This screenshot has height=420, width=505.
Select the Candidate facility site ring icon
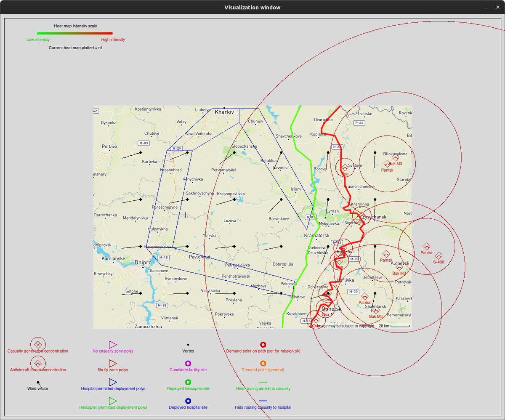[x=188, y=363]
